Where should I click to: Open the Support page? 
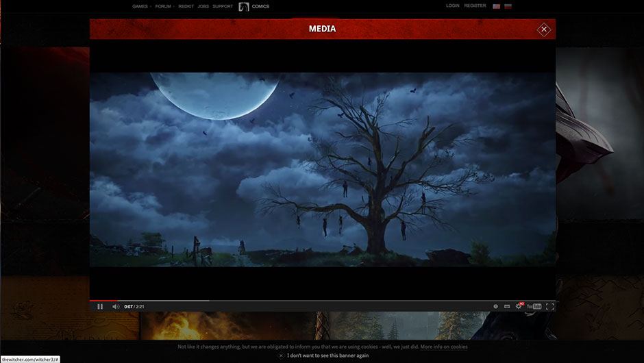[223, 6]
